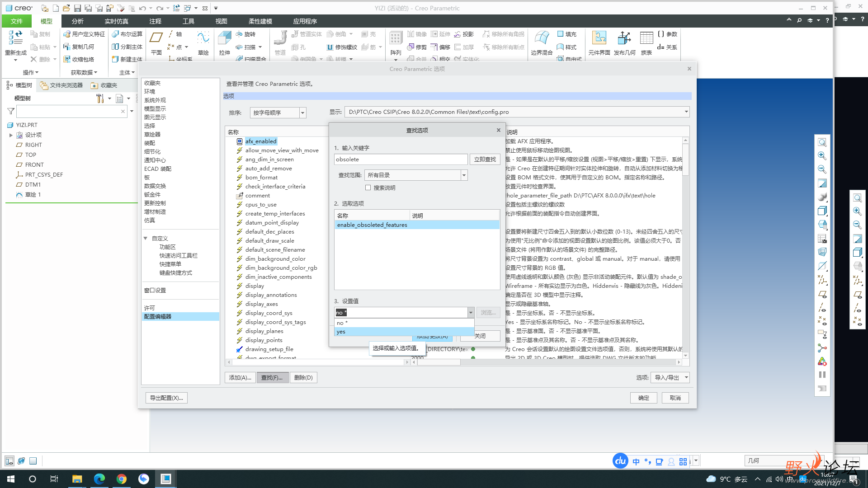The width and height of the screenshot is (868, 488).
Task: Open the Import/Export (导入/导出) dropdown
Action: 670,378
